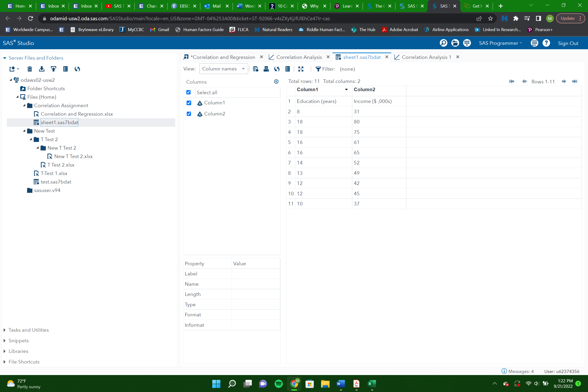
Task: Uncheck Column2 in the Columns panel
Action: [x=189, y=114]
